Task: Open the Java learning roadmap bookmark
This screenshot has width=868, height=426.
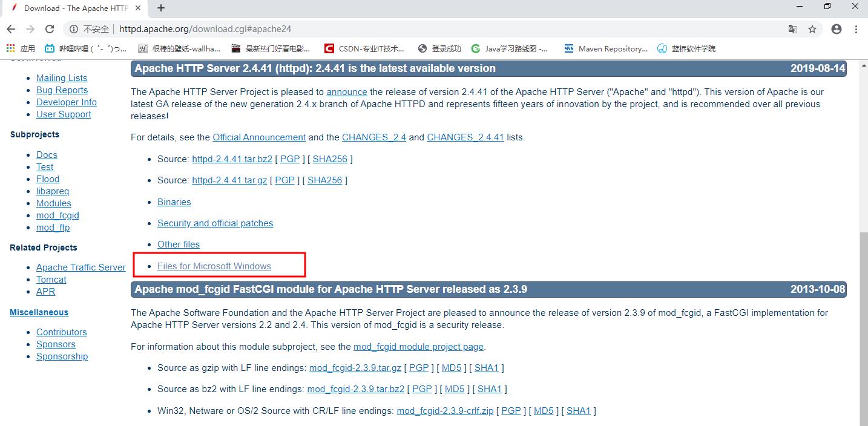Action: pyautogui.click(x=510, y=48)
